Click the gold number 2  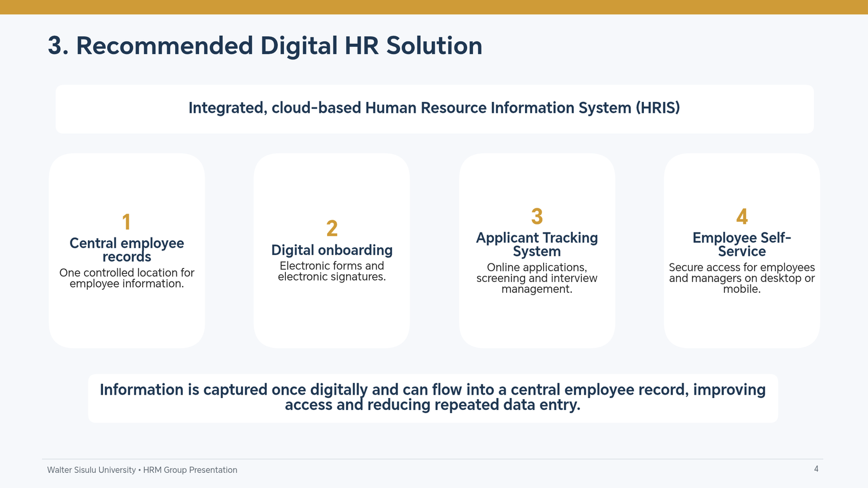(332, 229)
